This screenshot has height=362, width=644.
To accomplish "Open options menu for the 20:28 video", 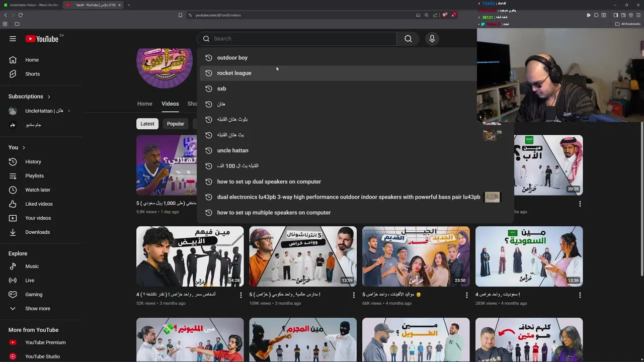I will coord(580,204).
